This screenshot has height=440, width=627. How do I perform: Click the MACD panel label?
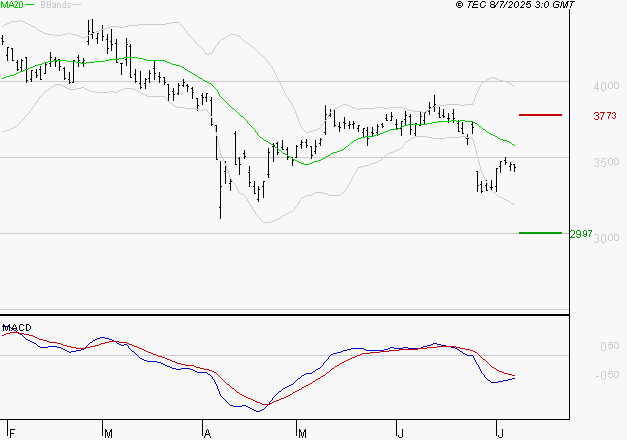coord(17,328)
